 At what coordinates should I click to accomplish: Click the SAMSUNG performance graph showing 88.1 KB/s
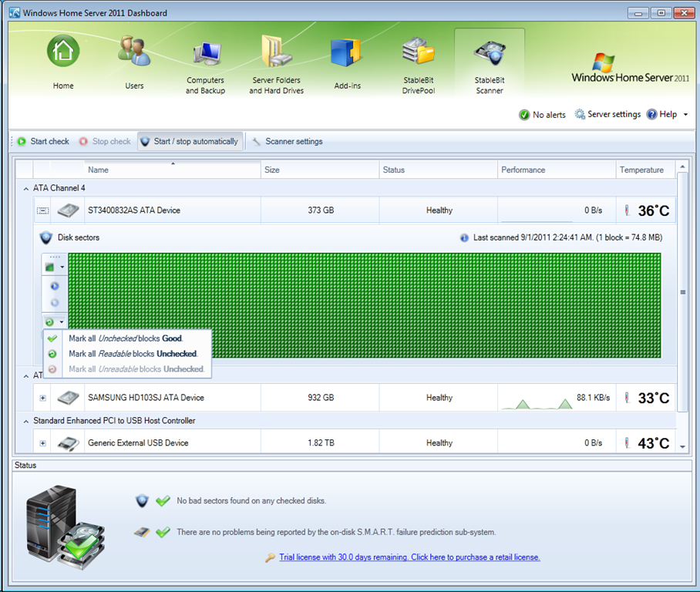(537, 402)
